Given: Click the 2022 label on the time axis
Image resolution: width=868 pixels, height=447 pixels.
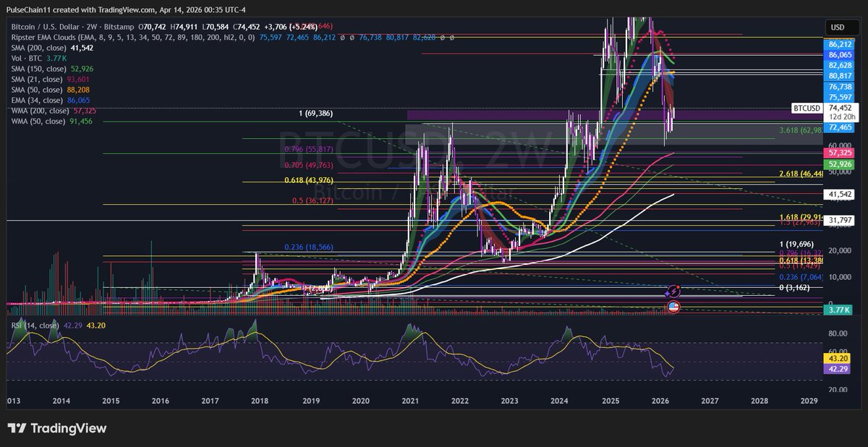Looking at the screenshot, I should 460,400.
